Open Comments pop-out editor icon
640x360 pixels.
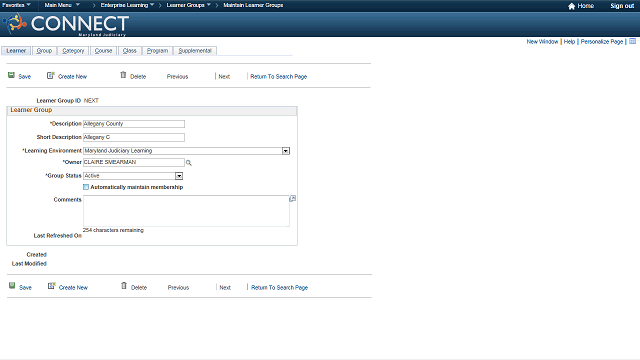pos(293,199)
